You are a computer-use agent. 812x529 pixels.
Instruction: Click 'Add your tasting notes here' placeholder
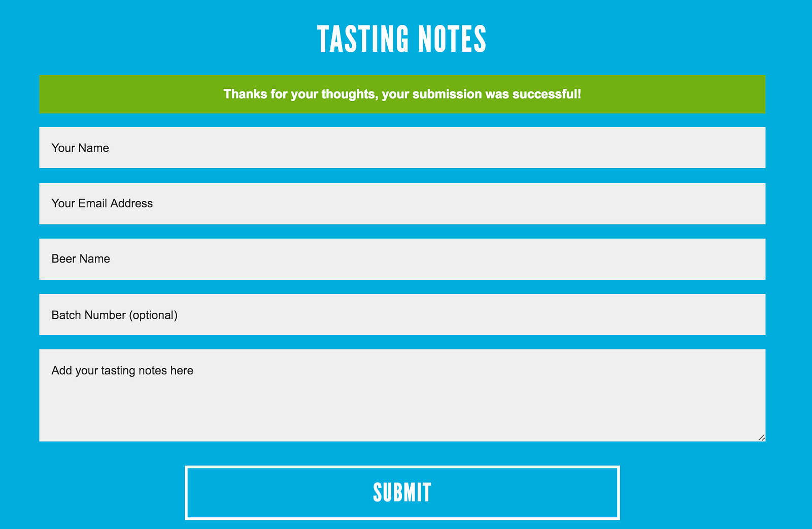click(122, 371)
